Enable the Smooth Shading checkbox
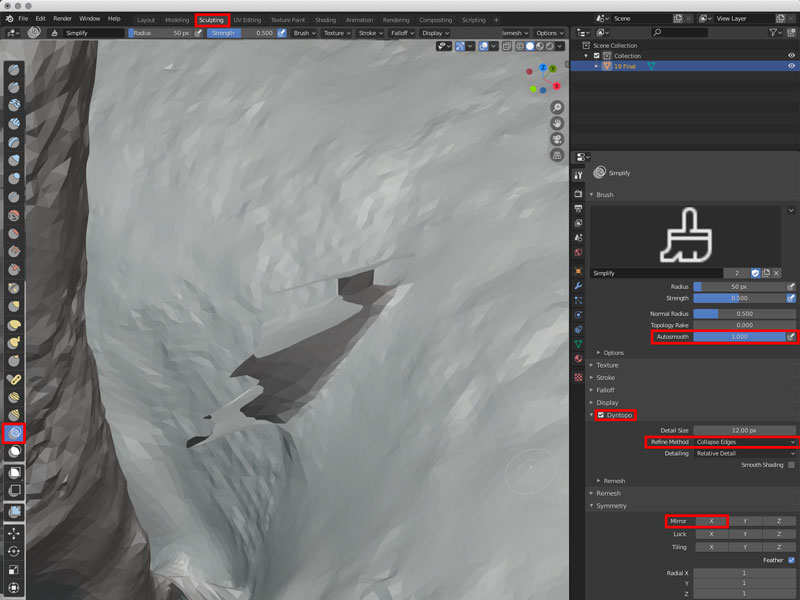Screen dimensions: 800x600 (791, 465)
